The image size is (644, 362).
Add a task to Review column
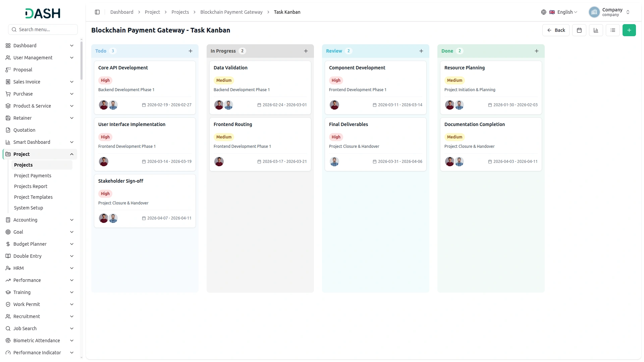click(x=421, y=51)
